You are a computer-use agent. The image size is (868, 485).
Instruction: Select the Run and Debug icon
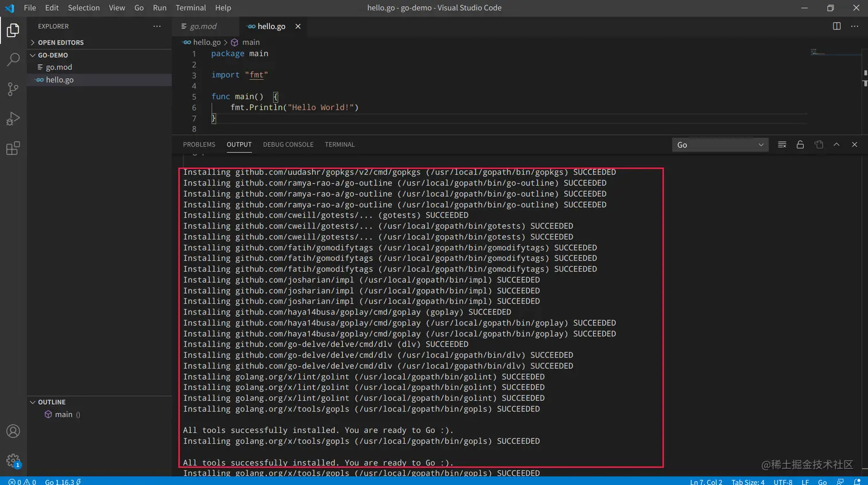13,119
